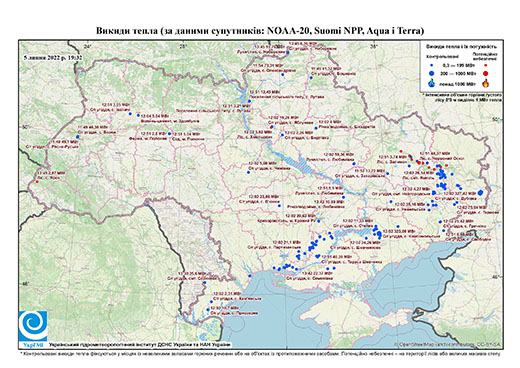
Task: Click the orange-red flame legend icon
Action: point(486,83)
